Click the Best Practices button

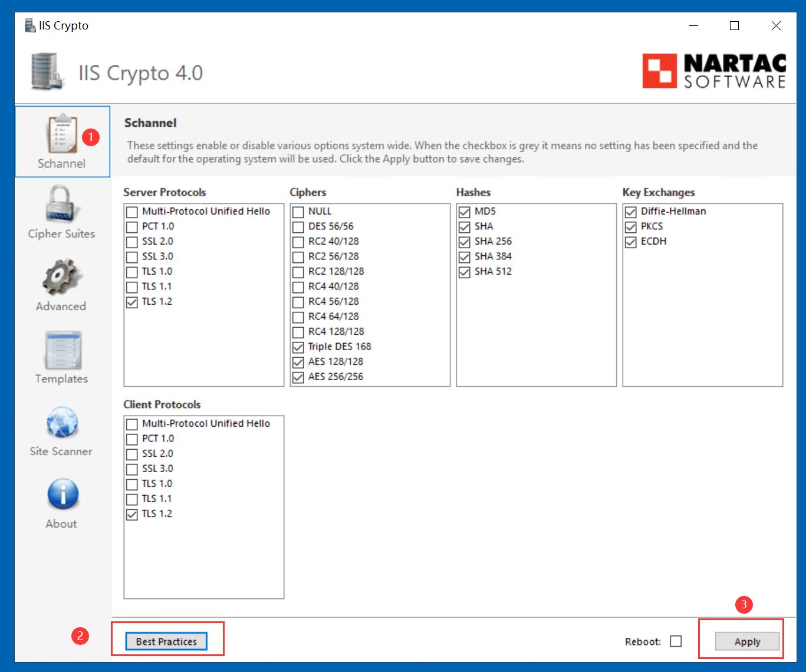point(166,641)
